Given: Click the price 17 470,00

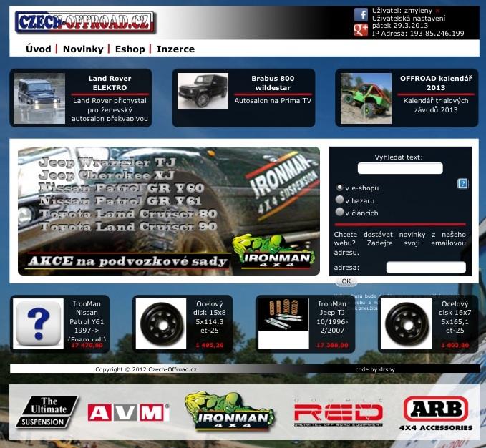Looking at the screenshot, I should (87, 345).
